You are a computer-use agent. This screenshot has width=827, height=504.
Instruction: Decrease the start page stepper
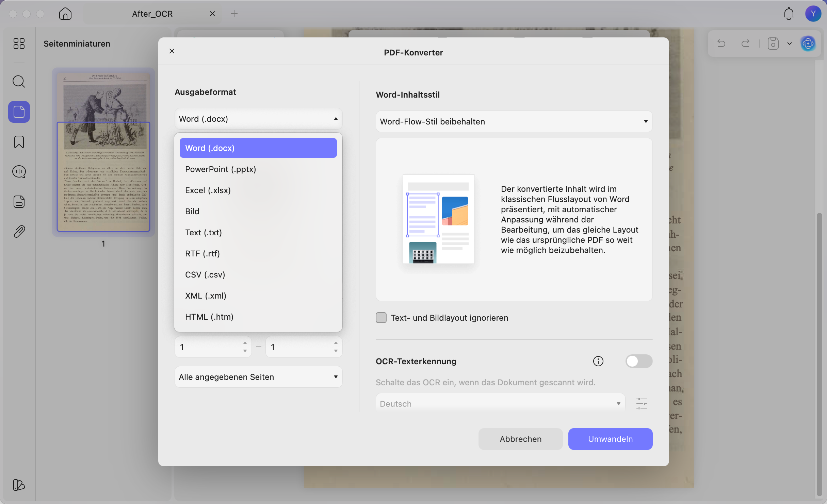click(245, 351)
